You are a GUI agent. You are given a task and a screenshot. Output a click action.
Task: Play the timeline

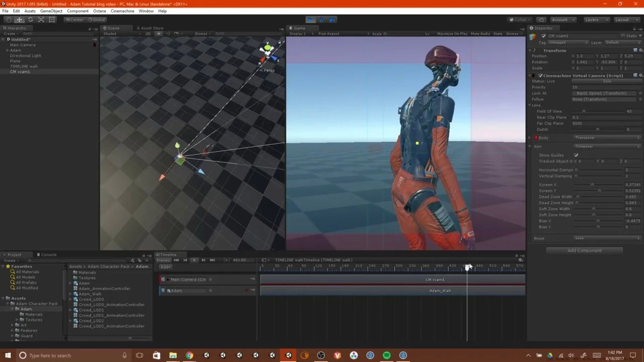(x=194, y=260)
